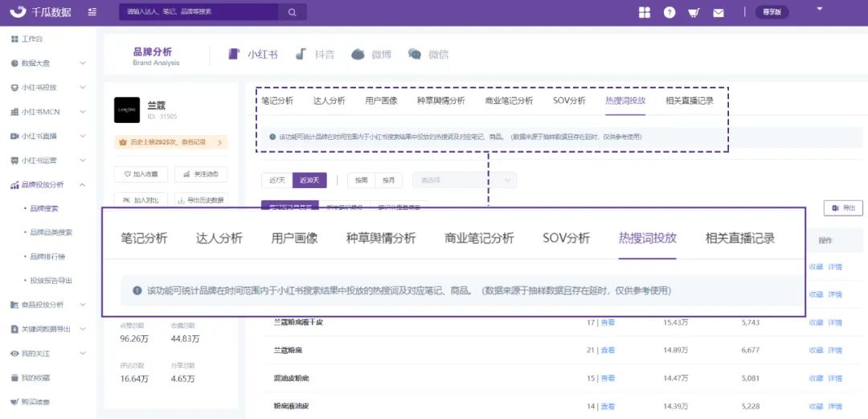
Task: Click the 加入收藏 heart button
Action: 141,174
